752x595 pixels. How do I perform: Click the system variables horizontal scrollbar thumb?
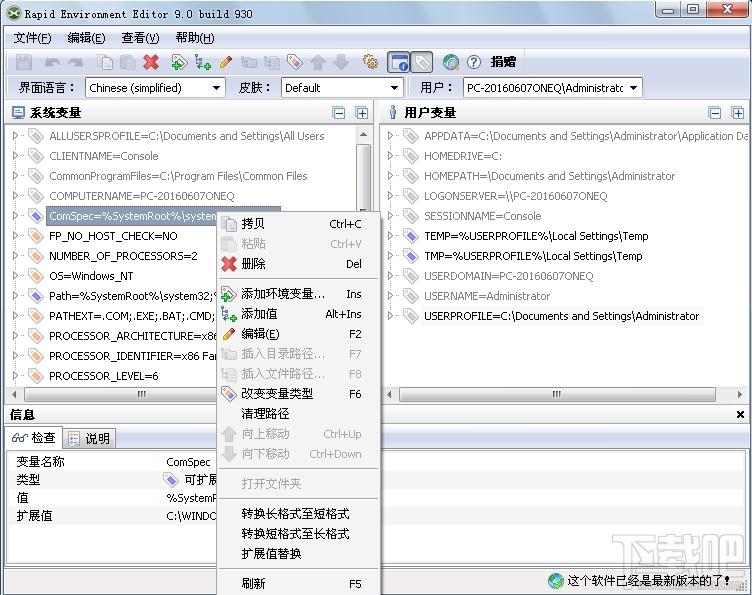pyautogui.click(x=120, y=395)
